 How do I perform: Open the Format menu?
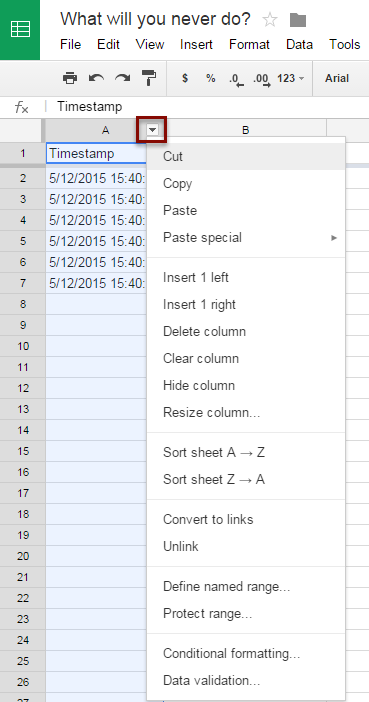[249, 45]
